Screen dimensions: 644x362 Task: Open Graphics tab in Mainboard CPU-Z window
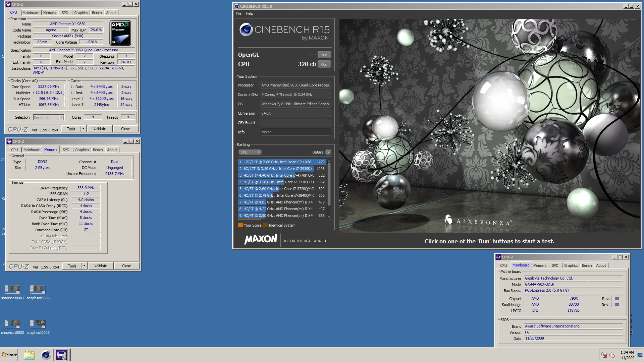click(571, 265)
